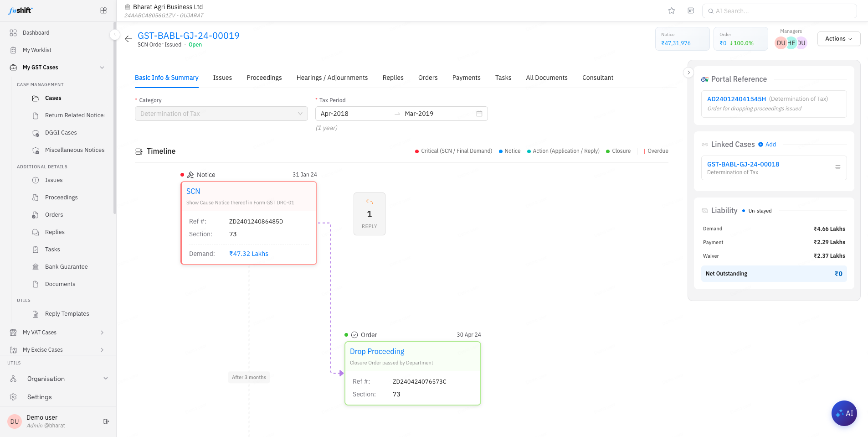This screenshot has width=868, height=437.
Task: Open the All Documents tab
Action: [547, 78]
